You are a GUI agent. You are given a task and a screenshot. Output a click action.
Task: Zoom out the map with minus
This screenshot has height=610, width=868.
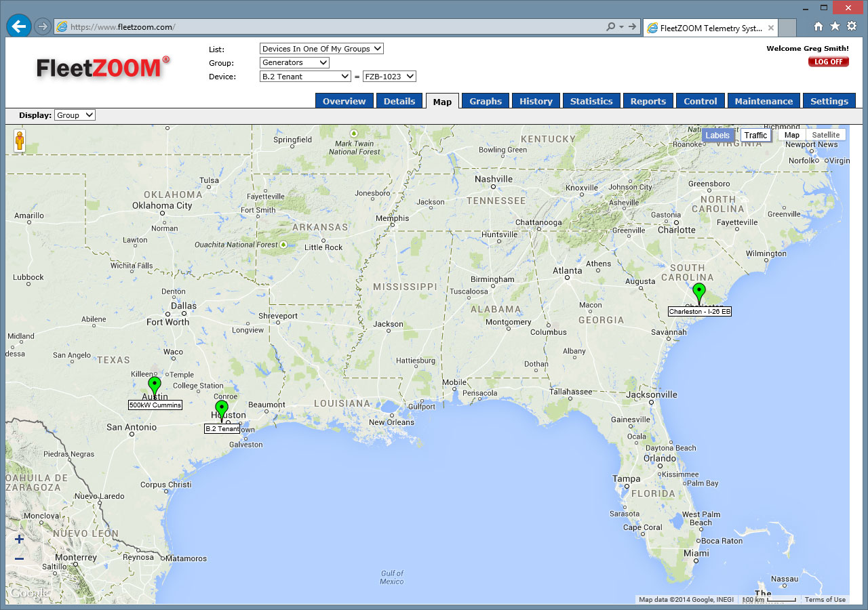[19, 558]
